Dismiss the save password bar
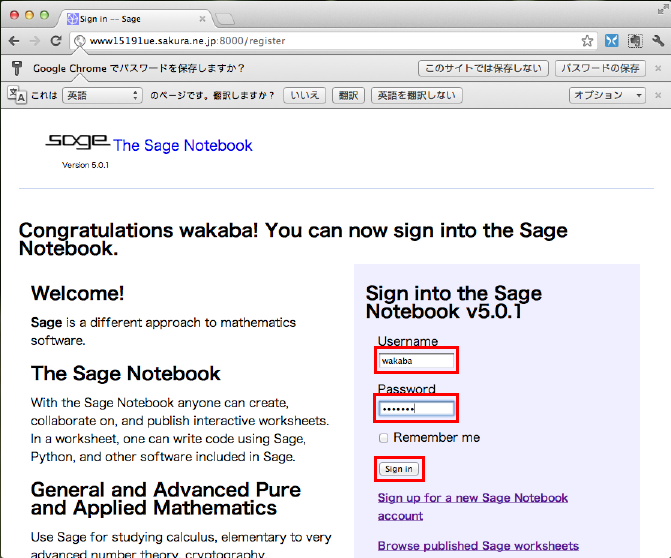Screen dimensions: 671x558 point(659,68)
